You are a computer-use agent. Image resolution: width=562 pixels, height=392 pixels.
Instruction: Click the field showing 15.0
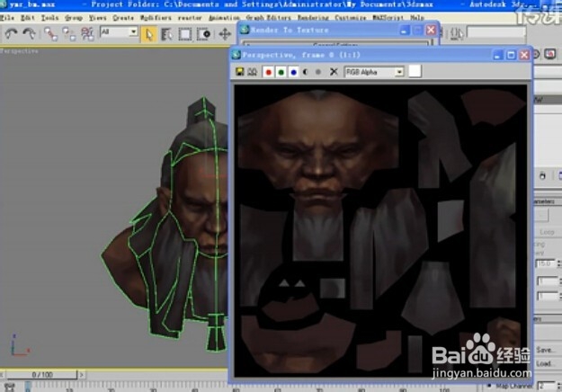[545, 263]
